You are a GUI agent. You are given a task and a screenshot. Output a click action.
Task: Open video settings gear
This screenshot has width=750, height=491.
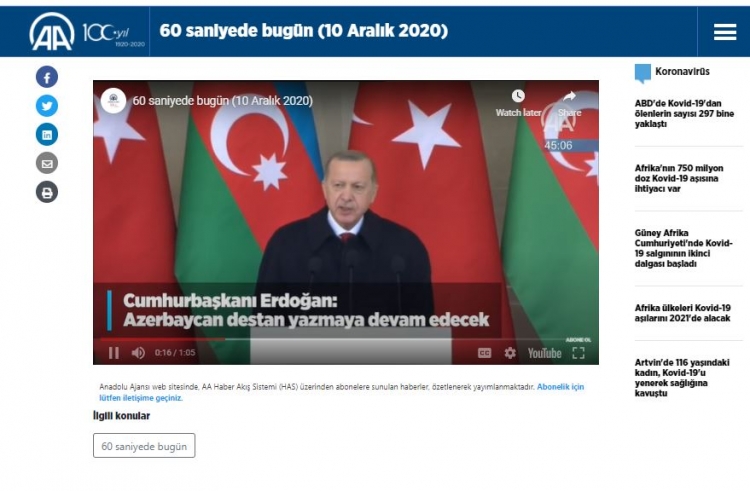[x=510, y=353]
